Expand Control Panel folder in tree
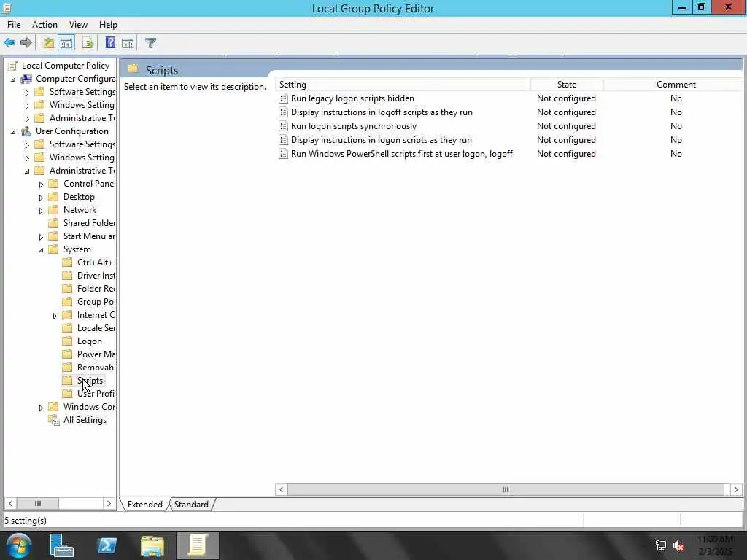 click(x=41, y=184)
